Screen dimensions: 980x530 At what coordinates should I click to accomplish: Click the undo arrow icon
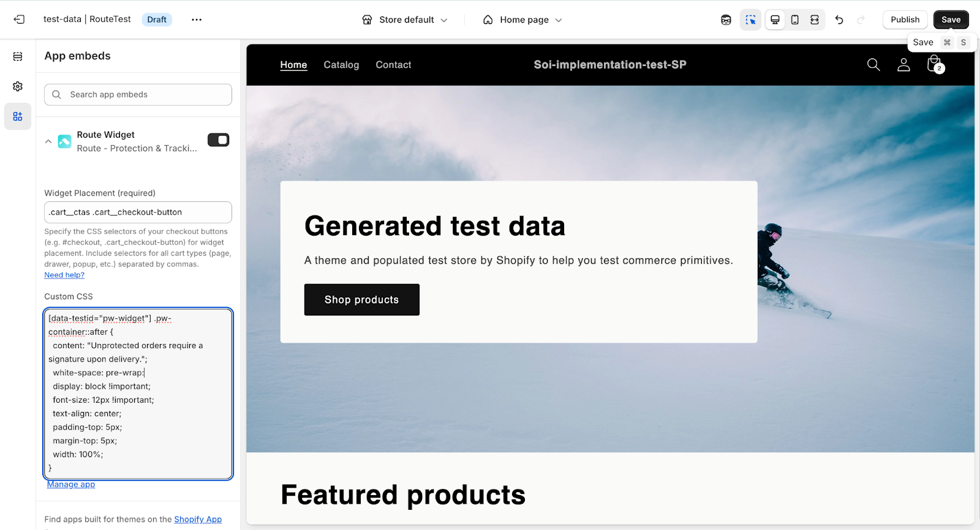[839, 20]
